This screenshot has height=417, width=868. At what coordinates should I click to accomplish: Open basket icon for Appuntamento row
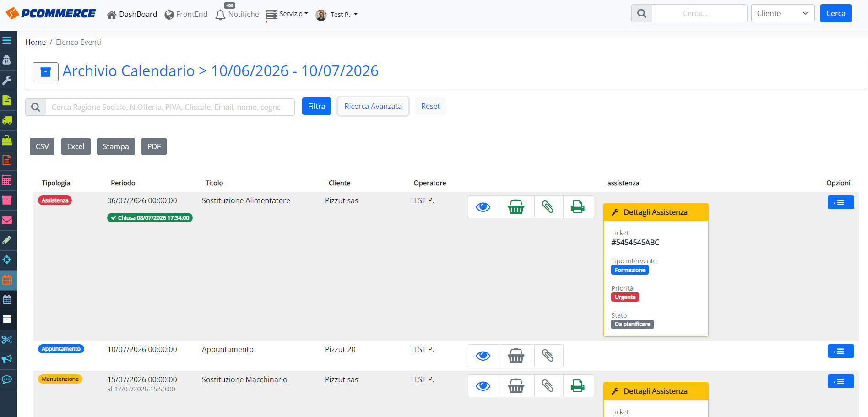click(516, 356)
